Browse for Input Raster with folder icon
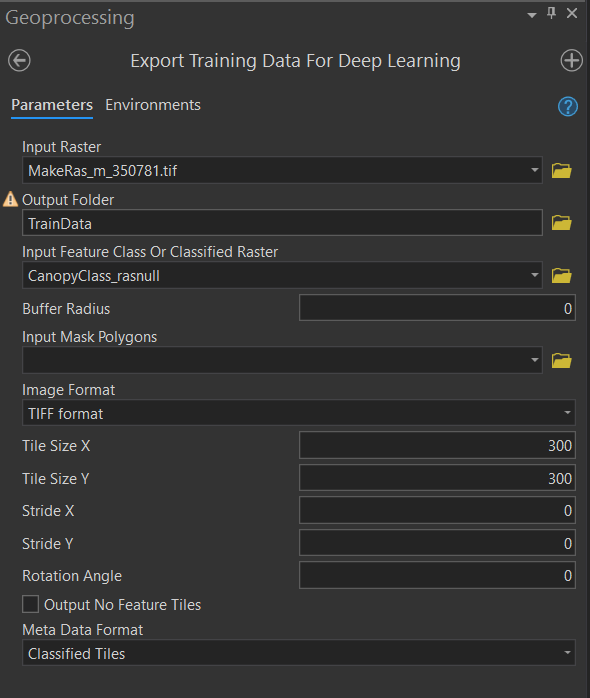Screen dimensions: 590x698 point(562,170)
